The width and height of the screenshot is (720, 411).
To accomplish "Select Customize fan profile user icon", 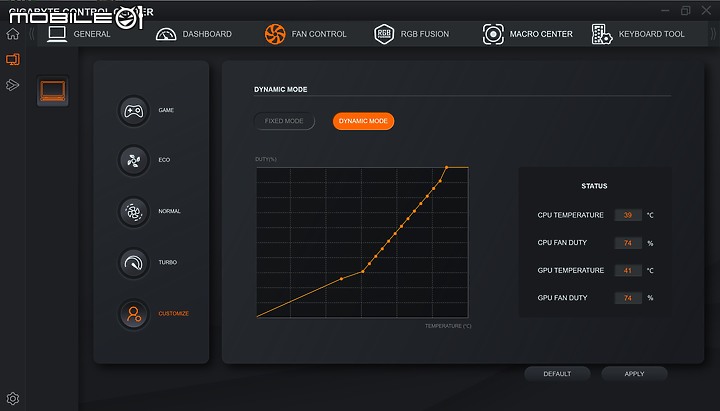I will [134, 314].
